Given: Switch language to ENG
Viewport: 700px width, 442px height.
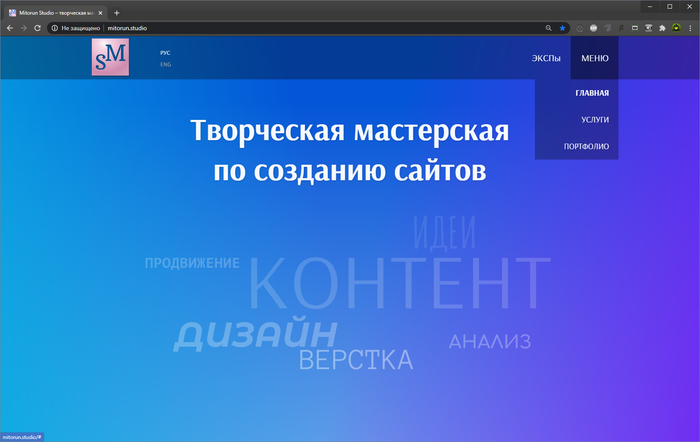Looking at the screenshot, I should (x=165, y=64).
